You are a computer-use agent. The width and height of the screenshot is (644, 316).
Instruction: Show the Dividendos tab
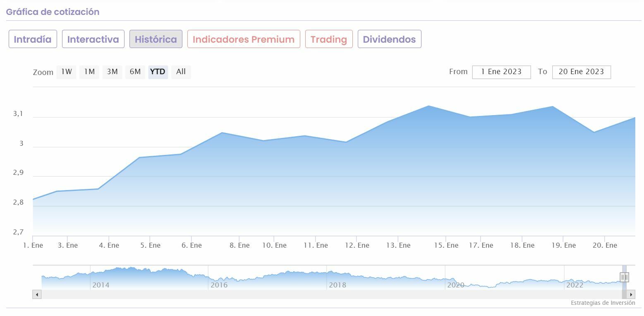(x=389, y=39)
